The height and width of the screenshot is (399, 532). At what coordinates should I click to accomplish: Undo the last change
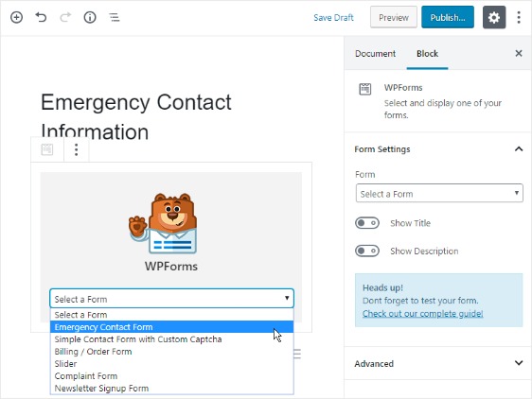pyautogui.click(x=41, y=17)
